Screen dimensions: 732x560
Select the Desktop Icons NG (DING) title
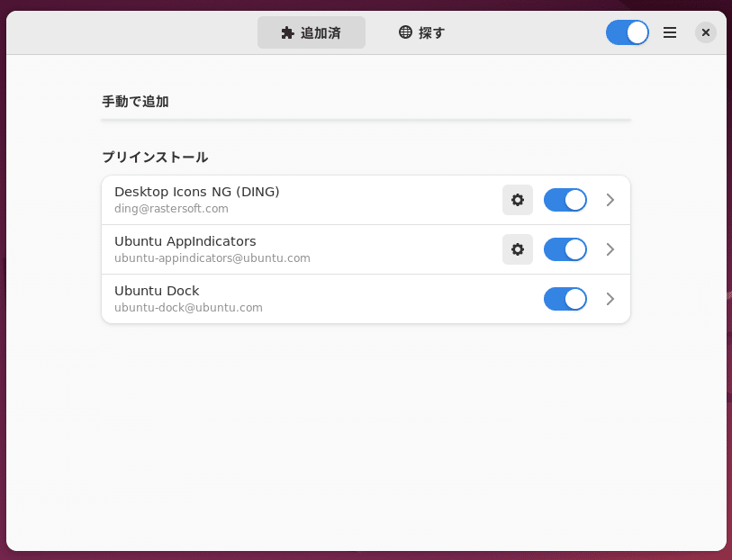click(x=197, y=192)
